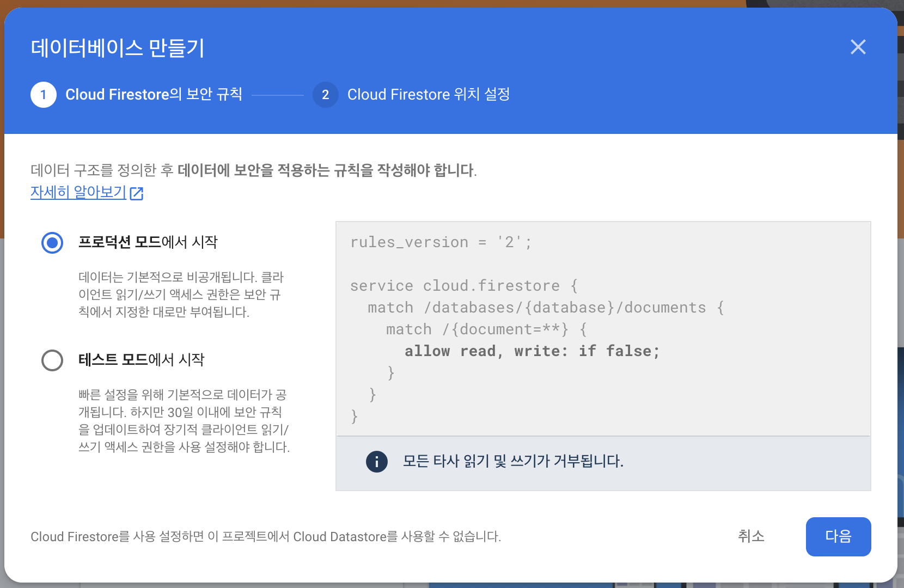Open the '자세히 알아보기' link
This screenshot has width=904, height=588.
tap(78, 192)
